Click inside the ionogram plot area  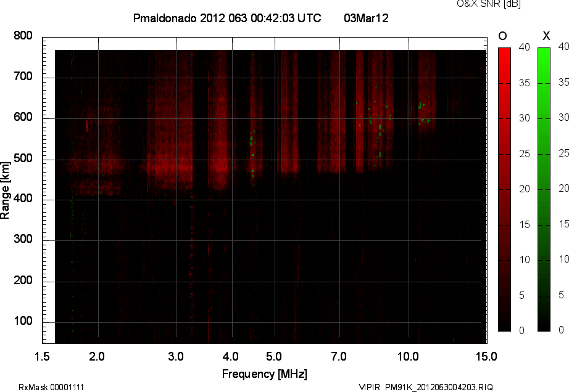coord(270,197)
